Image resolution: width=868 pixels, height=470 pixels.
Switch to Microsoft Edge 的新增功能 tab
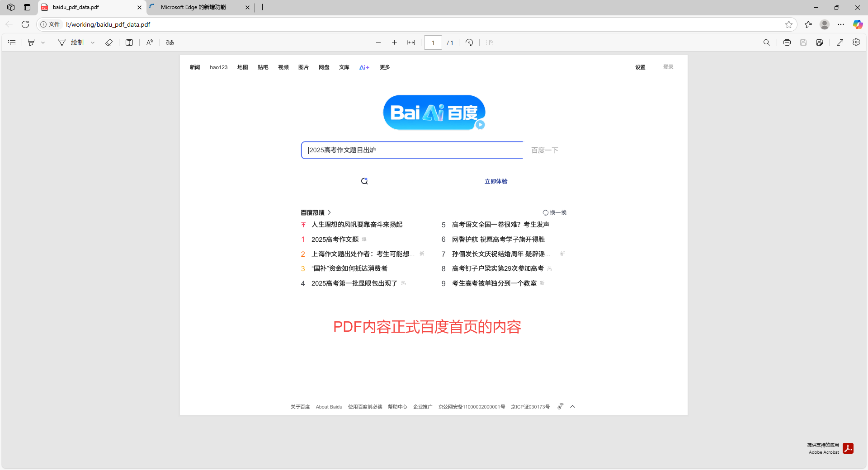pos(201,7)
